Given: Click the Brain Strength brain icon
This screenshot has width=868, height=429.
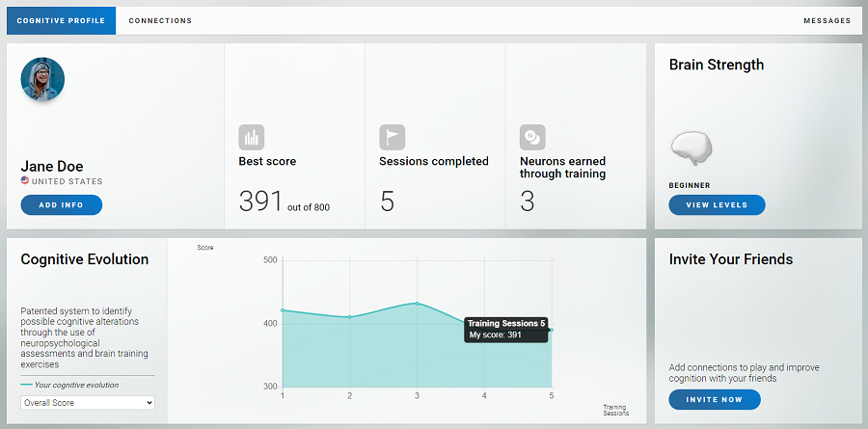Looking at the screenshot, I should (x=692, y=149).
